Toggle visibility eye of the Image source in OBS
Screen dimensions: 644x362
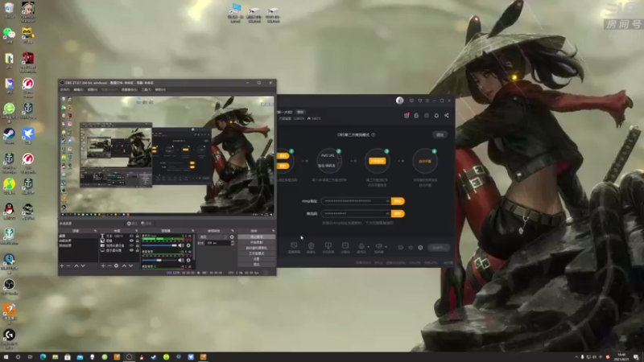131,241
